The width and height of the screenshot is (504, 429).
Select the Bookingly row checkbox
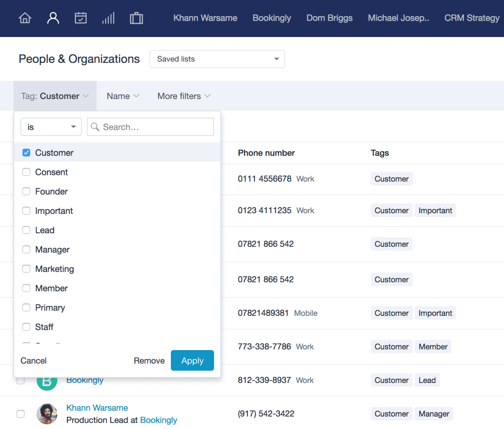[20, 380]
